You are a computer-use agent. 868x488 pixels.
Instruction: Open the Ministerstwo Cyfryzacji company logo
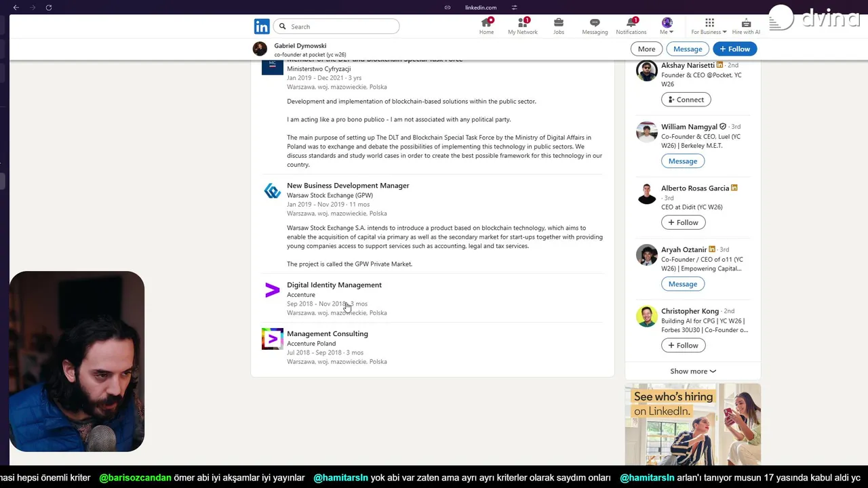[x=272, y=67]
